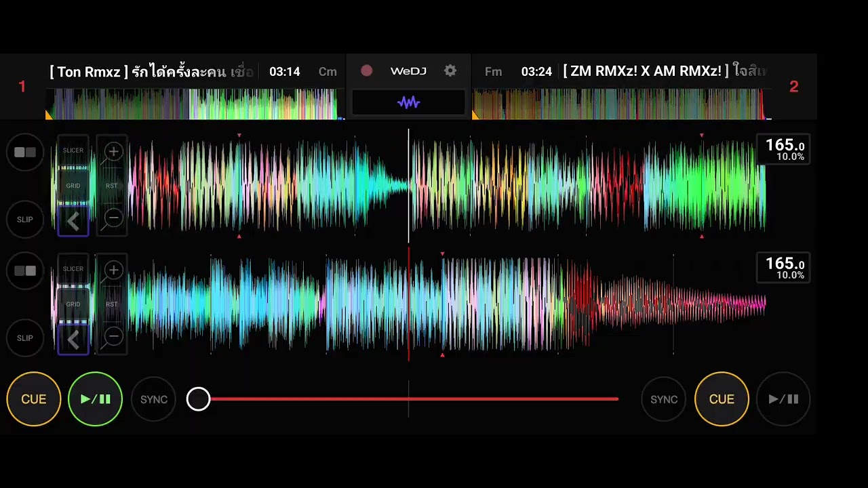Select SLICER mode on deck 1
The image size is (868, 488).
pos(73,150)
